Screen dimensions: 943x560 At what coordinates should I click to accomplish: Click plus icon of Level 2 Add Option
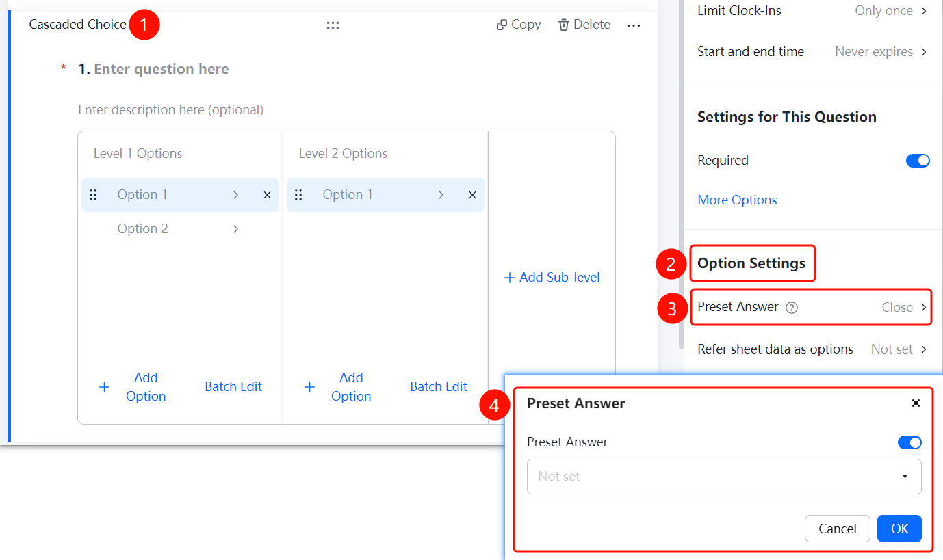(x=310, y=387)
